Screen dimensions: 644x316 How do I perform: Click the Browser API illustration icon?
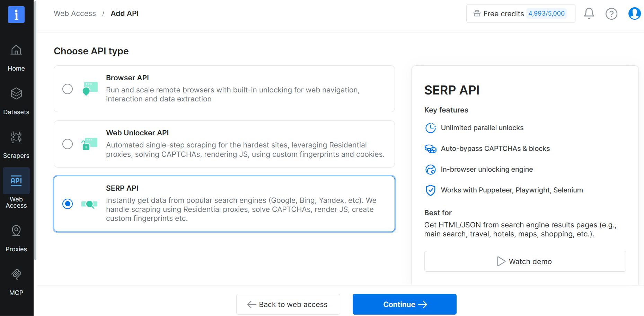(x=90, y=89)
